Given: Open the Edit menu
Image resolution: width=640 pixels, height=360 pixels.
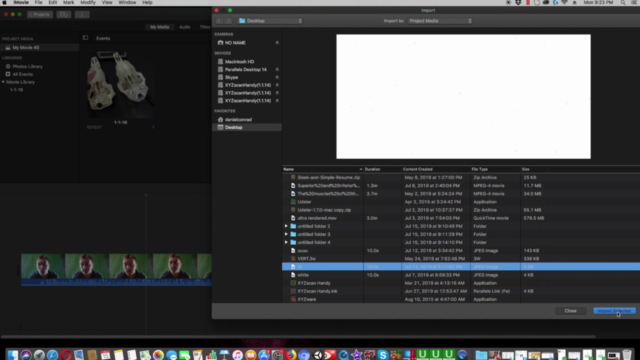Looking at the screenshot, I should [x=53, y=2].
